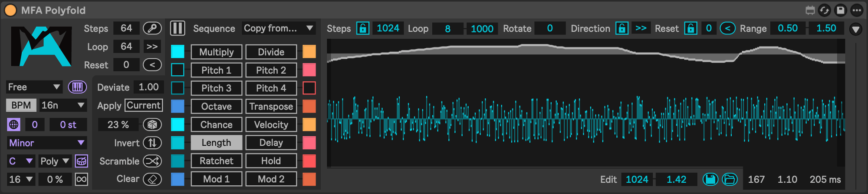Open the Copy from... dropdown
This screenshot has height=194, width=868.
[x=278, y=28]
